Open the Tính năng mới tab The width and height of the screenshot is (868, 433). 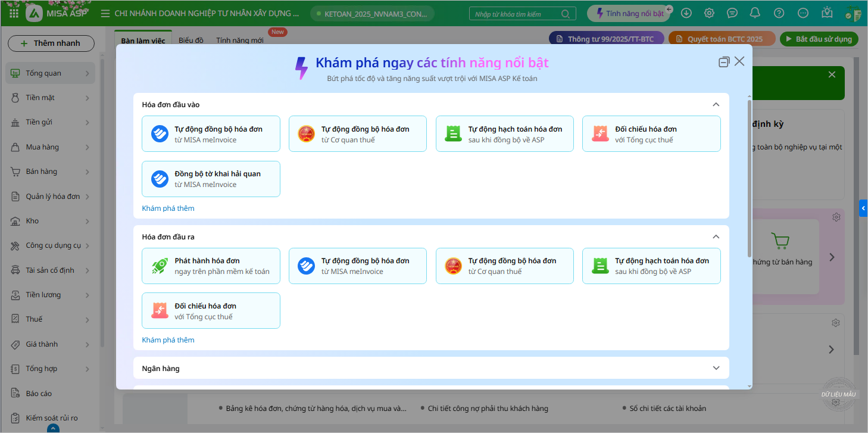pyautogui.click(x=239, y=40)
